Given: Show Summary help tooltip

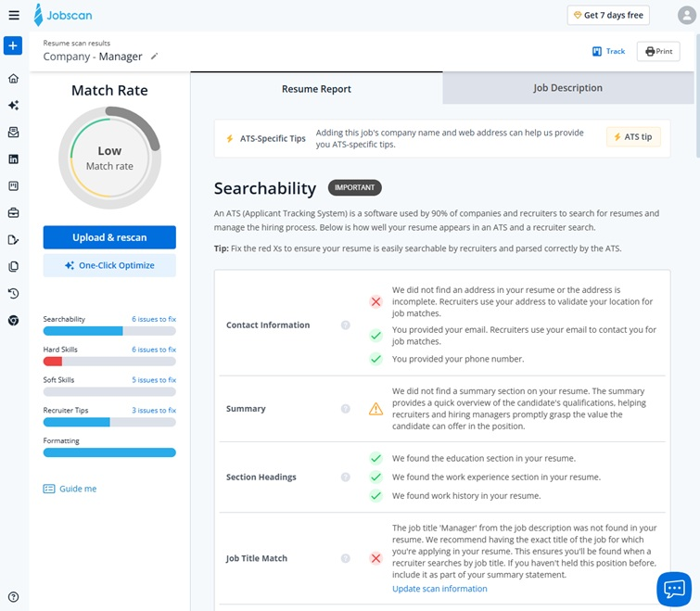Looking at the screenshot, I should tap(346, 409).
